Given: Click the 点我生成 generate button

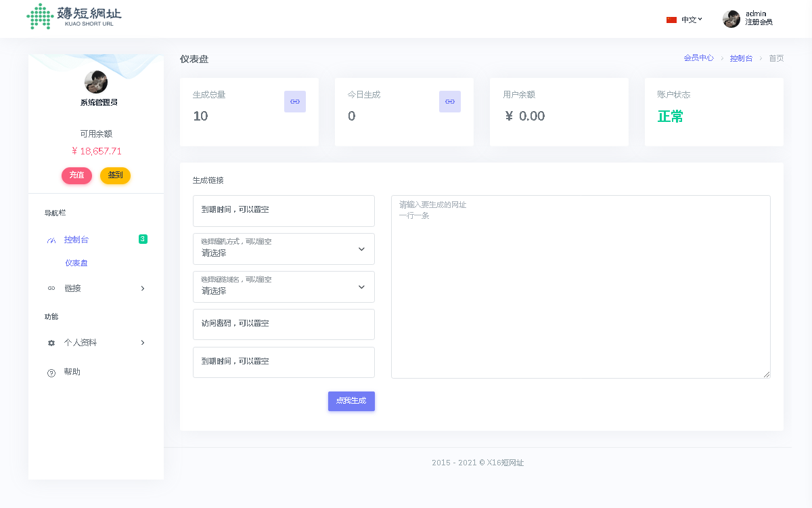Looking at the screenshot, I should pyautogui.click(x=351, y=401).
